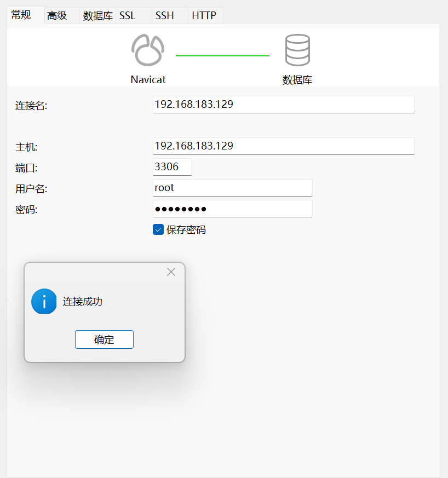Click into the 主机 host field
The width and height of the screenshot is (448, 478).
(284, 146)
